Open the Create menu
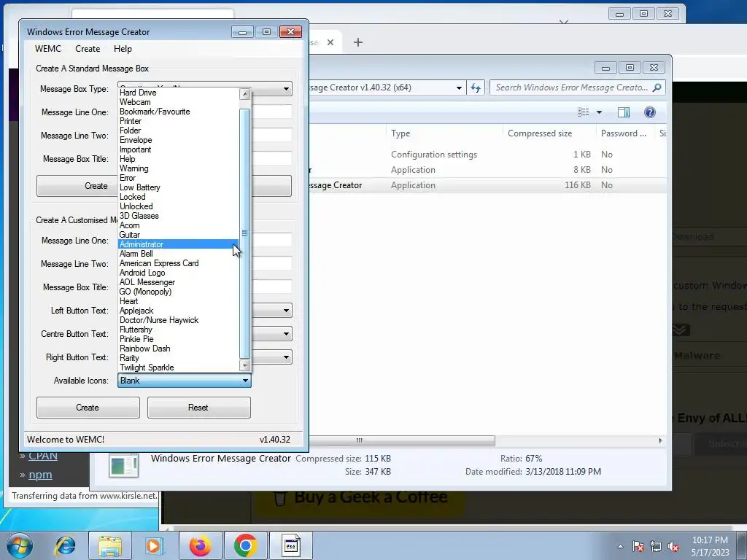This screenshot has width=747, height=560. pyautogui.click(x=88, y=49)
